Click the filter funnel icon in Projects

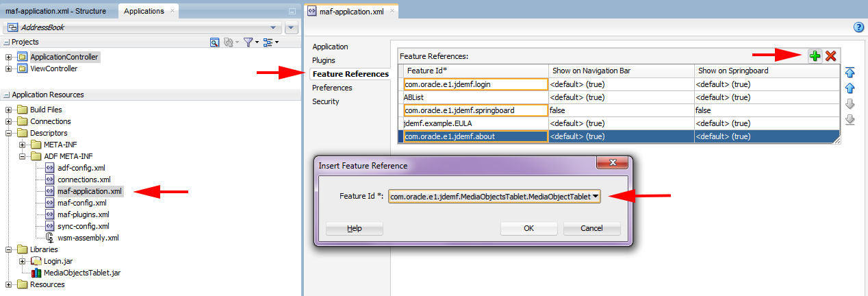pyautogui.click(x=248, y=42)
